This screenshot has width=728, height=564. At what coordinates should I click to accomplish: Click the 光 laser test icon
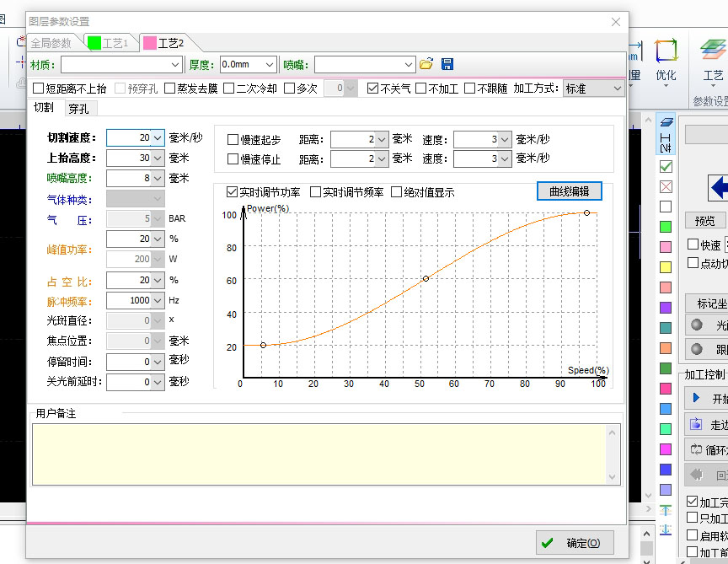tap(698, 325)
